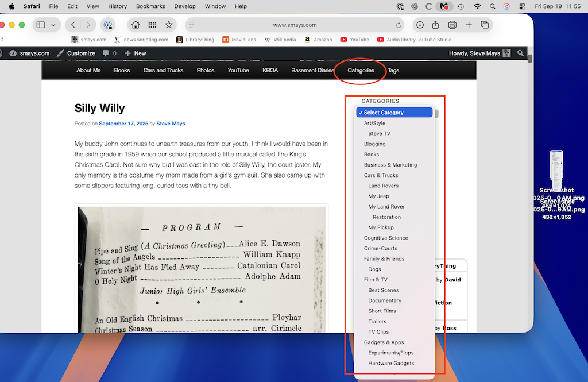Screen dimensions: 588x382
Task: Open the Safari downloads icon
Action: [420, 25]
